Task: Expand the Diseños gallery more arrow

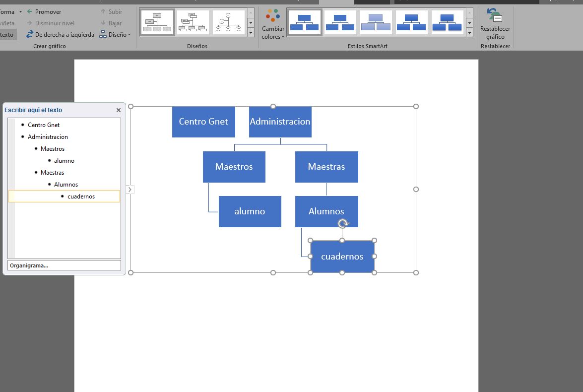Action: 251,33
